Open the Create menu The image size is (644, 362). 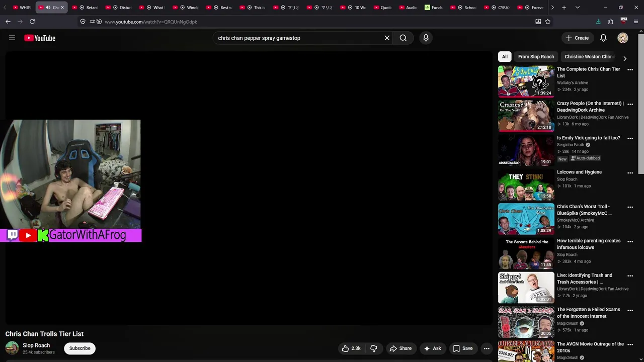point(577,38)
